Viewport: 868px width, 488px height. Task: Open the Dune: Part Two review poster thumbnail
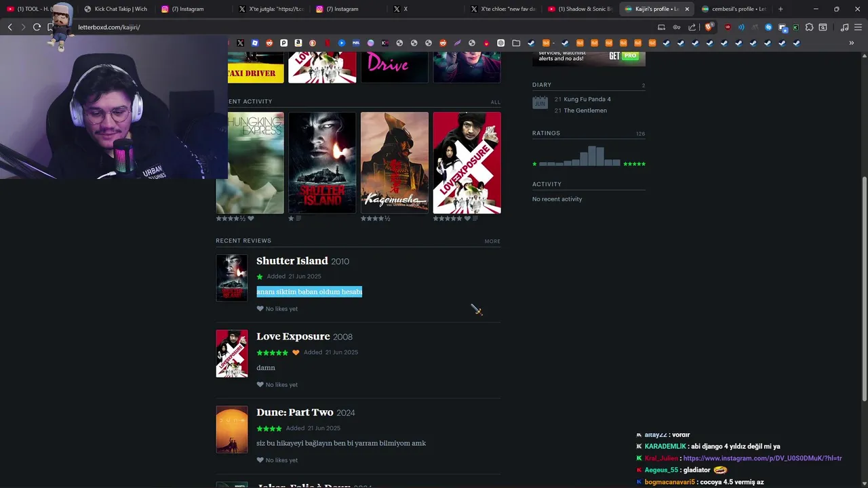(x=232, y=430)
